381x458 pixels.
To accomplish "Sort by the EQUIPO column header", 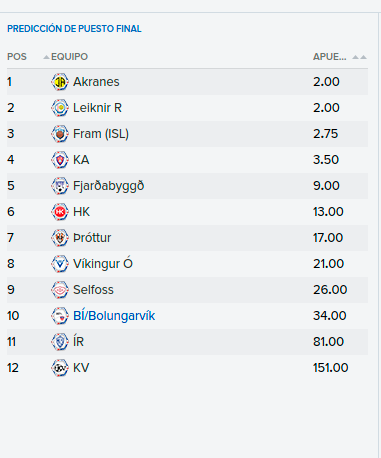I will point(69,57).
